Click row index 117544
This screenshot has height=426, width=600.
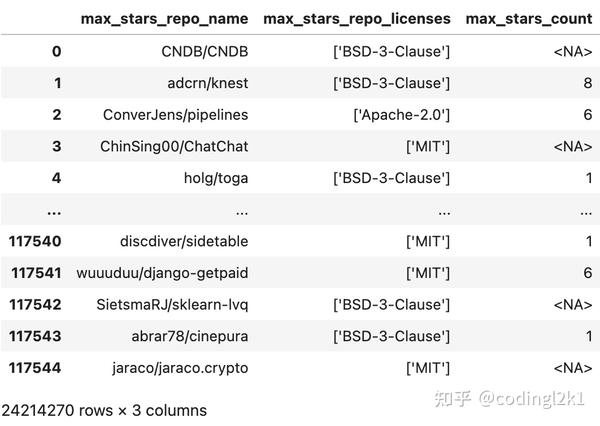(x=35, y=368)
